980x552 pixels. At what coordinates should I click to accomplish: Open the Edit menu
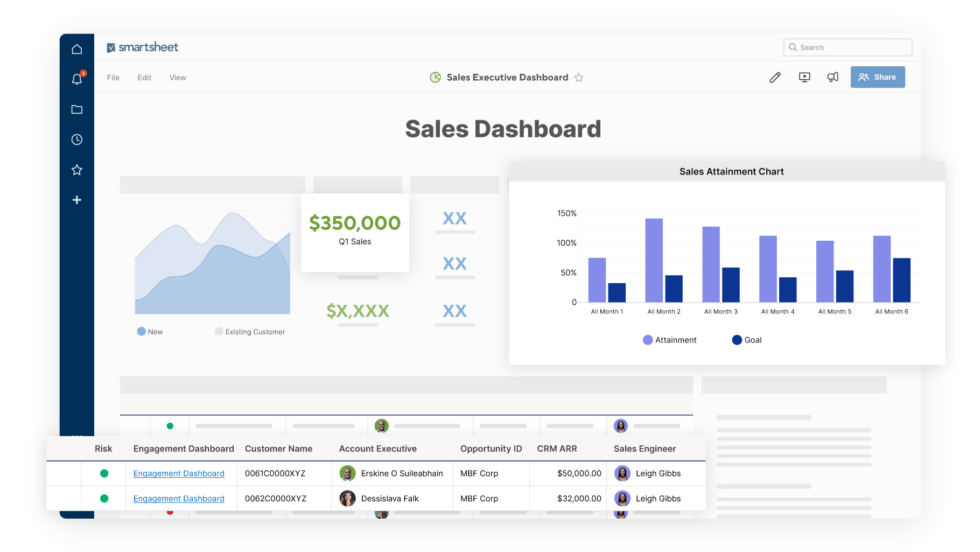144,78
